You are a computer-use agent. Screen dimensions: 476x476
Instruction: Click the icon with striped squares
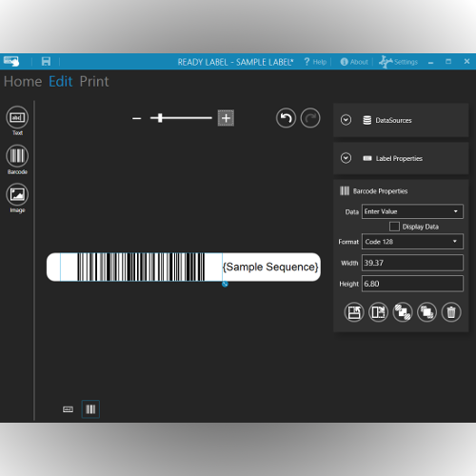pos(403,312)
